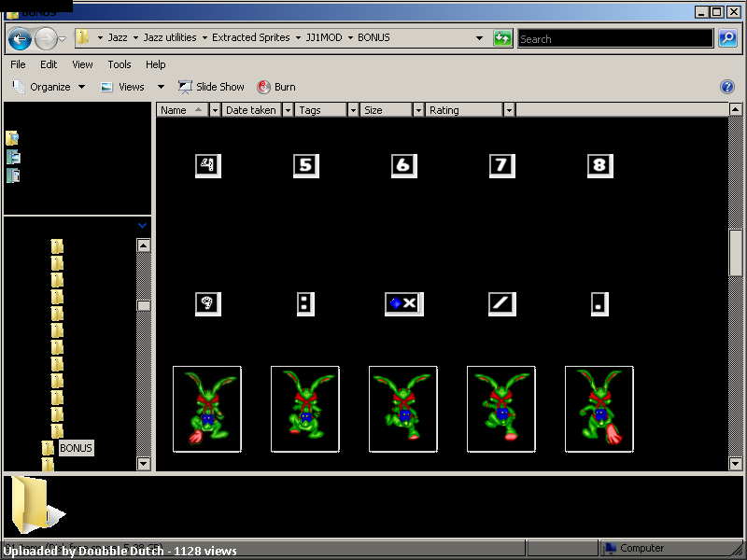Image resolution: width=747 pixels, height=560 pixels.
Task: Expand the Views dropdown arrow
Action: pyautogui.click(x=161, y=87)
